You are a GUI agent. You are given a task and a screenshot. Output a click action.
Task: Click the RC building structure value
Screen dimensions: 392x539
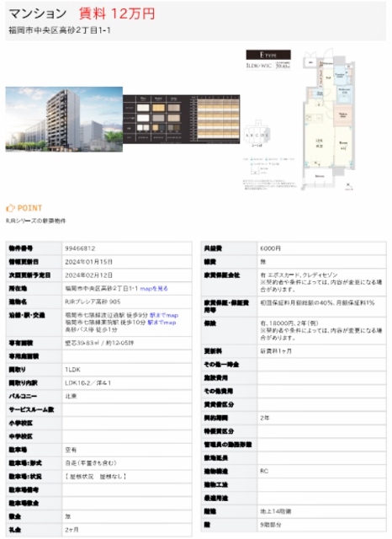[264, 471]
